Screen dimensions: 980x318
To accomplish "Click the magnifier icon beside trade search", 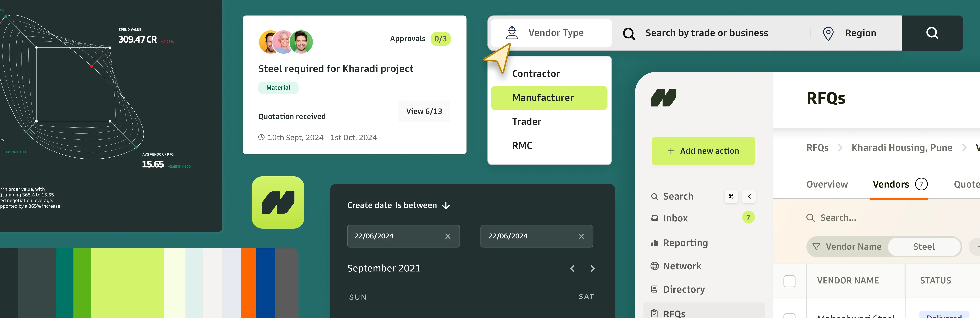I will tap(629, 34).
